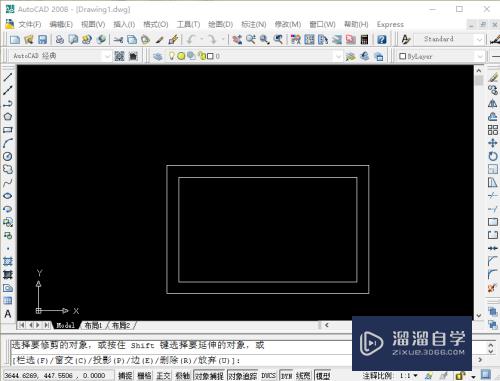Screen dimensions: 500x381
Task: Open the 编辑(E) menu
Action: (x=61, y=24)
